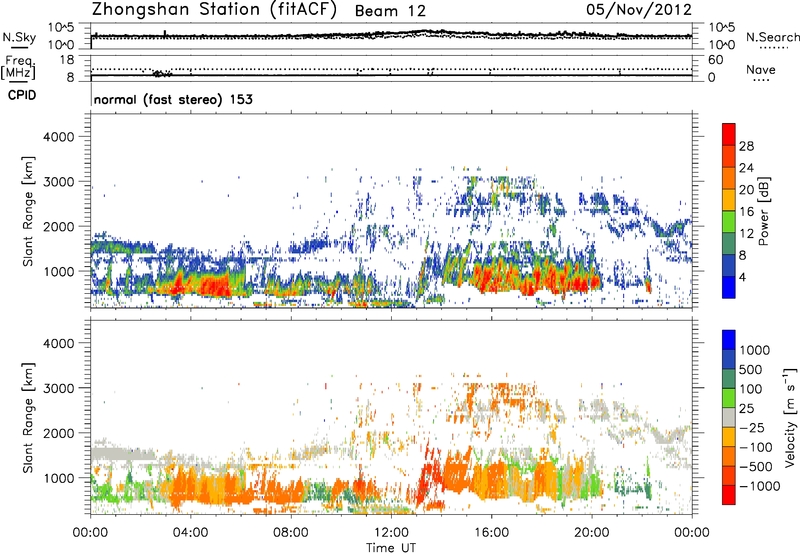The width and height of the screenshot is (800, 554).
Task: Click the 'Time UT' axis title
Action: [x=391, y=548]
